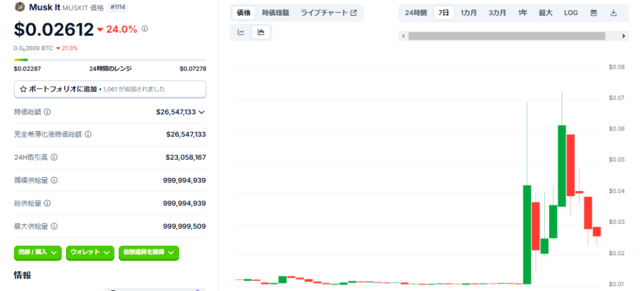Open info icon beside 最大供給量
Screen dimensions: 644x291
[x=54, y=226]
